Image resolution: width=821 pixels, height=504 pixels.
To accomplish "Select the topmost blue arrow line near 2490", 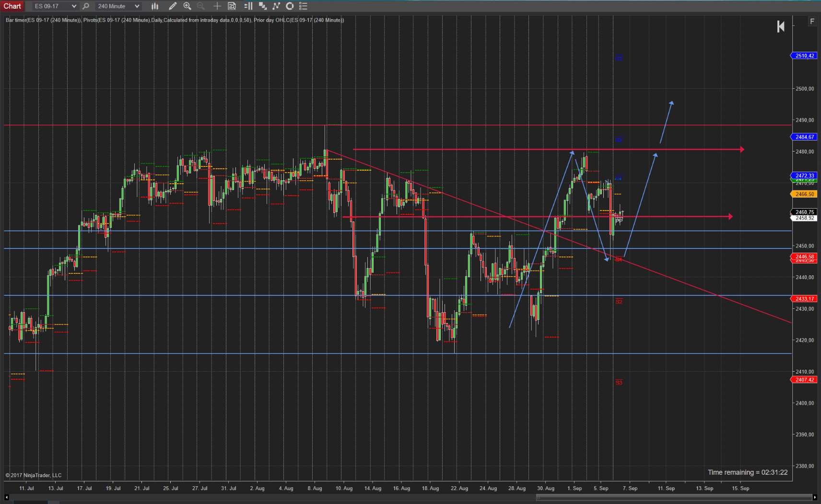I will click(x=667, y=122).
